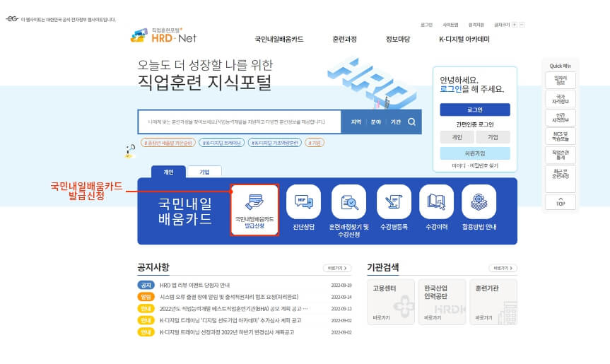This screenshot has width=610, height=364.
Task: Switch to the 개인 tab above the card panel
Action: tap(168, 172)
